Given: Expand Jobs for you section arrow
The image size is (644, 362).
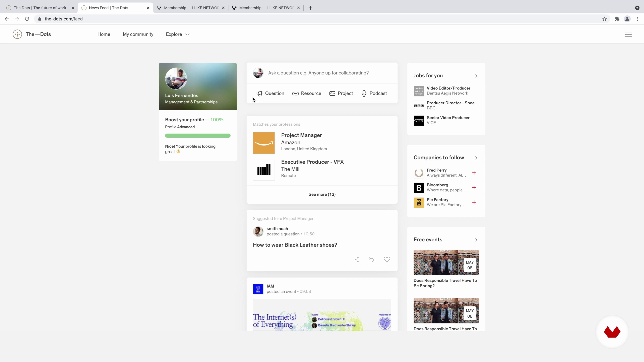Looking at the screenshot, I should click(x=476, y=76).
